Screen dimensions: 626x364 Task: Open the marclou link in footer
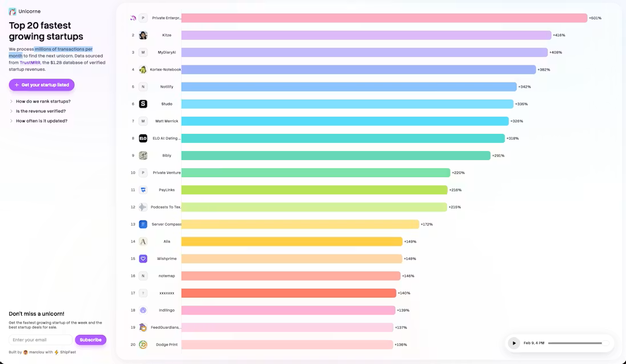tap(36, 353)
